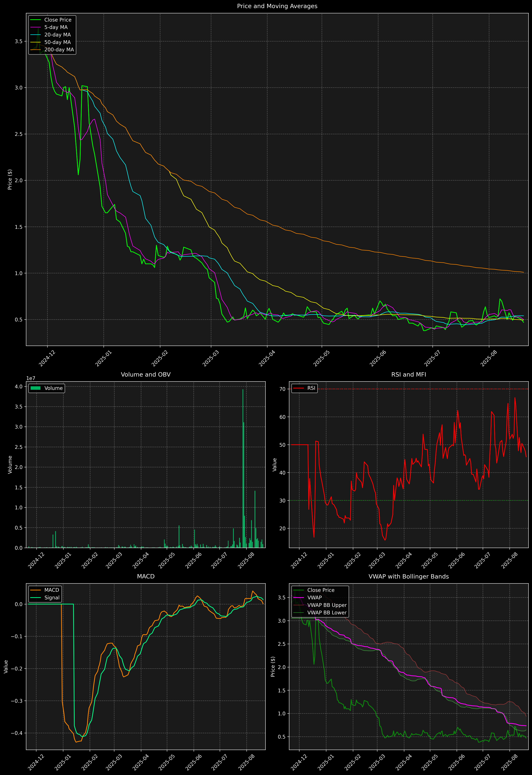Click the Volume legend swatch
Image resolution: width=532 pixels, height=775 pixels.
35,388
